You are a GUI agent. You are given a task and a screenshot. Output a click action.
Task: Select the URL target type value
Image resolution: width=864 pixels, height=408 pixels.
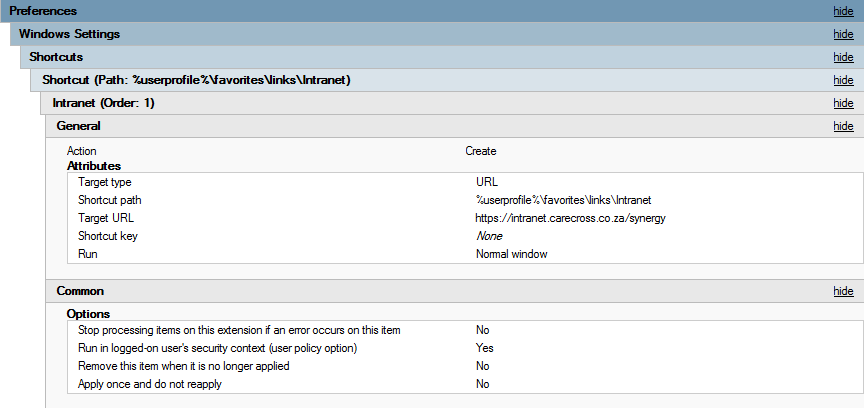pyautogui.click(x=487, y=182)
